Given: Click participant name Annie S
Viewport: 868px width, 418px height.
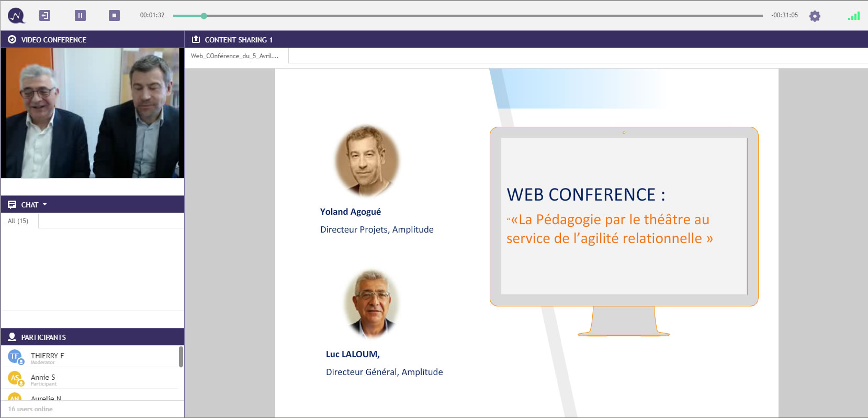Looking at the screenshot, I should [x=43, y=377].
